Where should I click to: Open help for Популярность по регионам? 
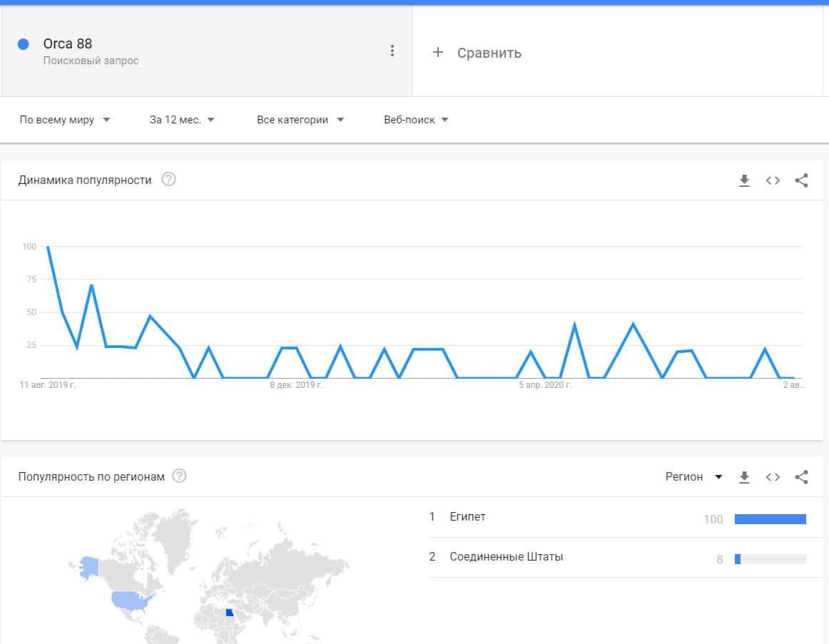coord(180,476)
